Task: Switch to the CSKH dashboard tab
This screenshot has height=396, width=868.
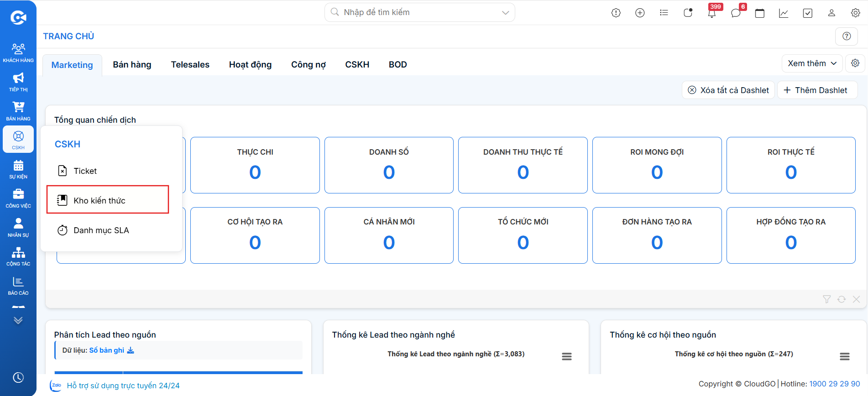Action: 357,65
